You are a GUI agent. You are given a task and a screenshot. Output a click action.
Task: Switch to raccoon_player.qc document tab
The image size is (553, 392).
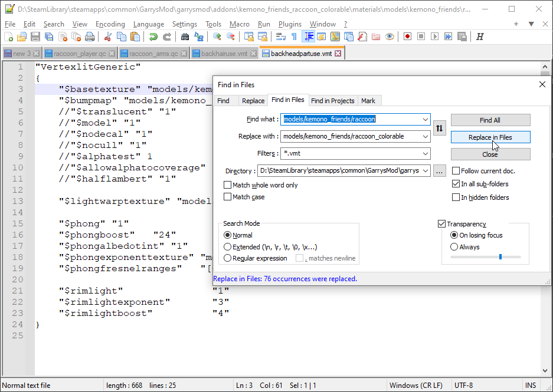coord(80,54)
